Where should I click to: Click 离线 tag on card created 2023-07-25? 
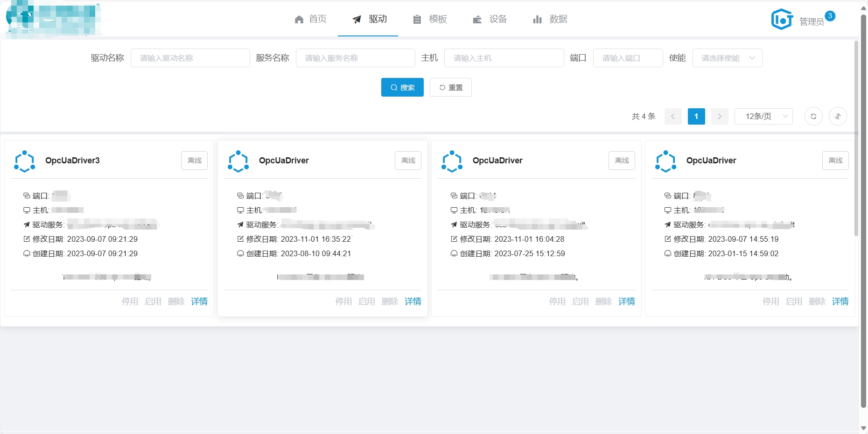pos(622,161)
